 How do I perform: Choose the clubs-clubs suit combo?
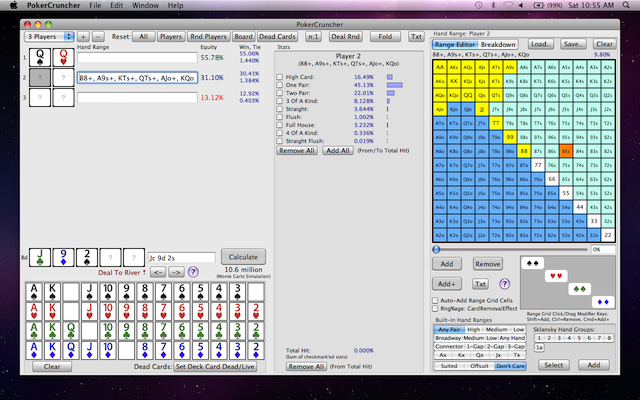(x=580, y=289)
